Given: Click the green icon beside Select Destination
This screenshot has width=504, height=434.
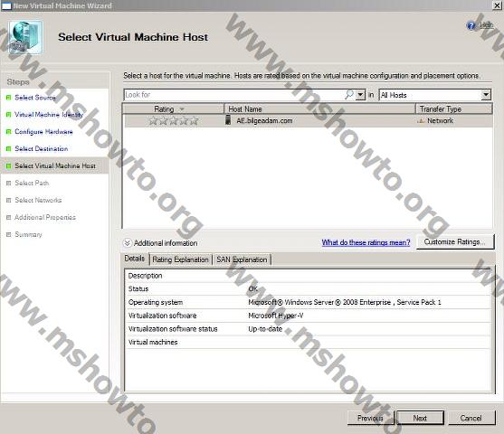Looking at the screenshot, I should click(9, 149).
